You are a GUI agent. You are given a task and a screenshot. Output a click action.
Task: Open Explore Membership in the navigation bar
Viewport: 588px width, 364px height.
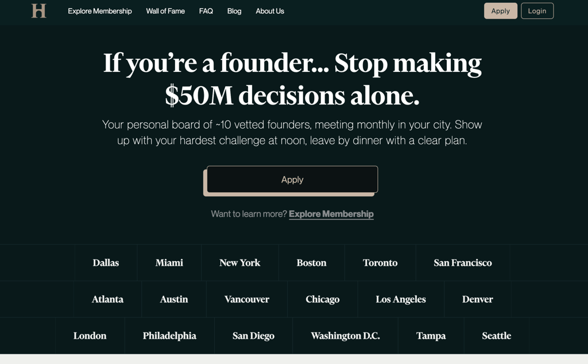tap(100, 11)
